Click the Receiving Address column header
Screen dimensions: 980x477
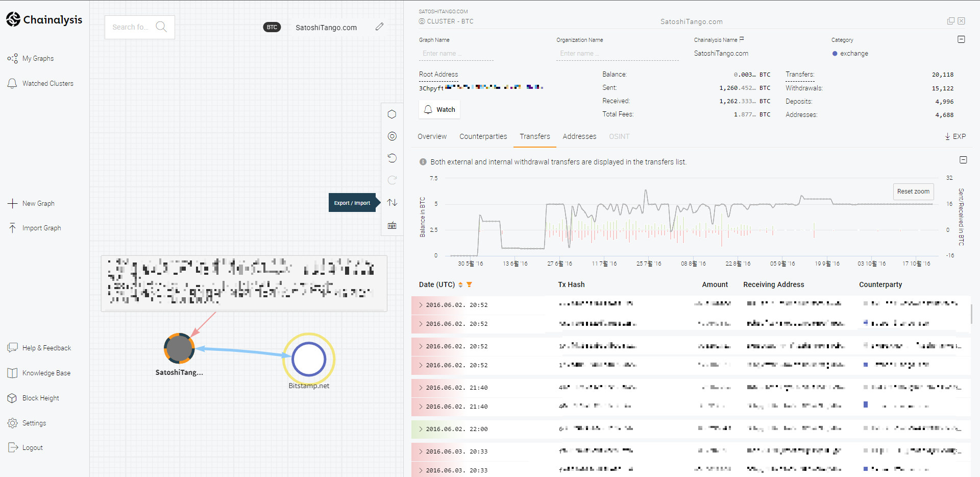(773, 284)
